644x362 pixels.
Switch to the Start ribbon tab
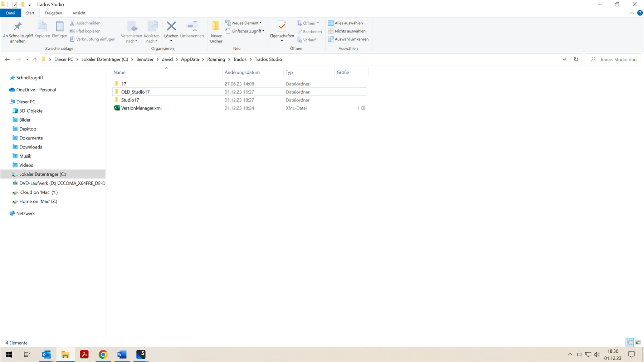click(x=30, y=13)
